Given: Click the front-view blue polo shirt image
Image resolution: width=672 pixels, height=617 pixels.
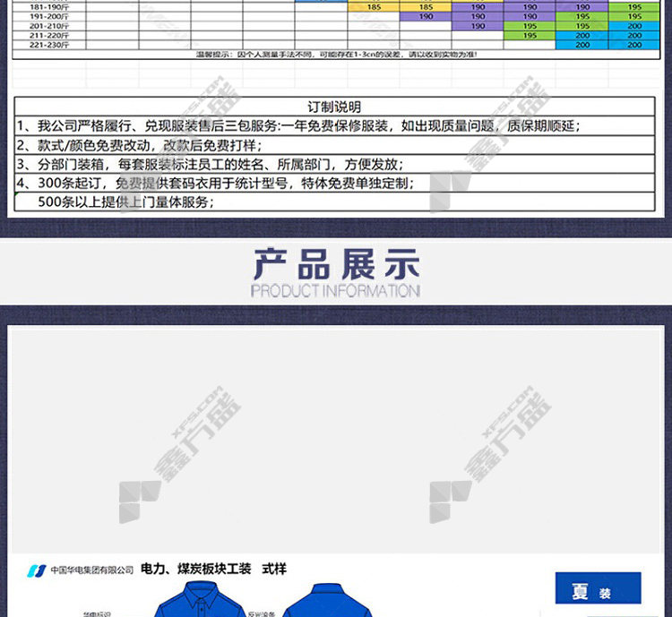Looking at the screenshot, I should pyautogui.click(x=202, y=598).
